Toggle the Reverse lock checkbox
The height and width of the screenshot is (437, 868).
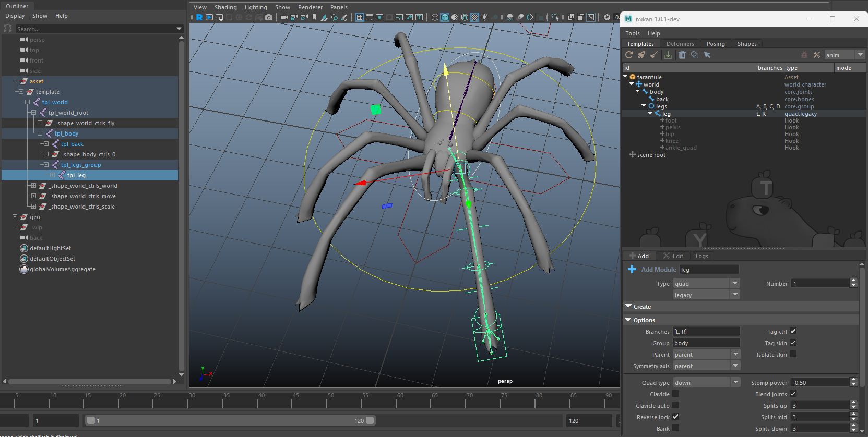click(x=675, y=417)
